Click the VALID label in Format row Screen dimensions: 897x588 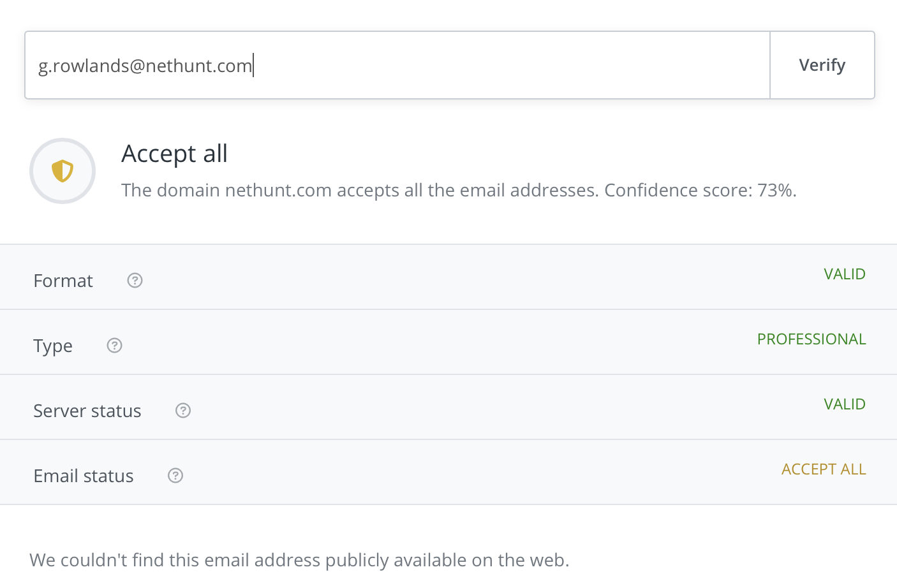point(845,274)
